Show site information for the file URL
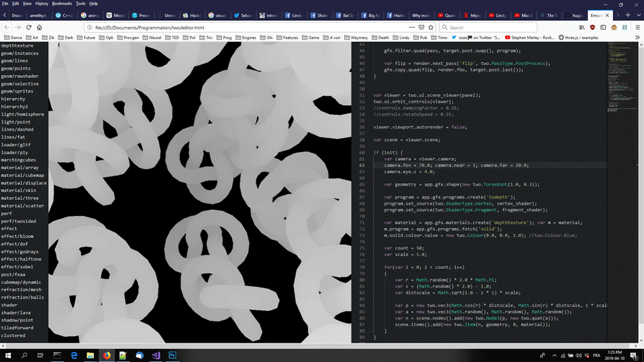Screen dimensions: 644x362 [x=89, y=27]
